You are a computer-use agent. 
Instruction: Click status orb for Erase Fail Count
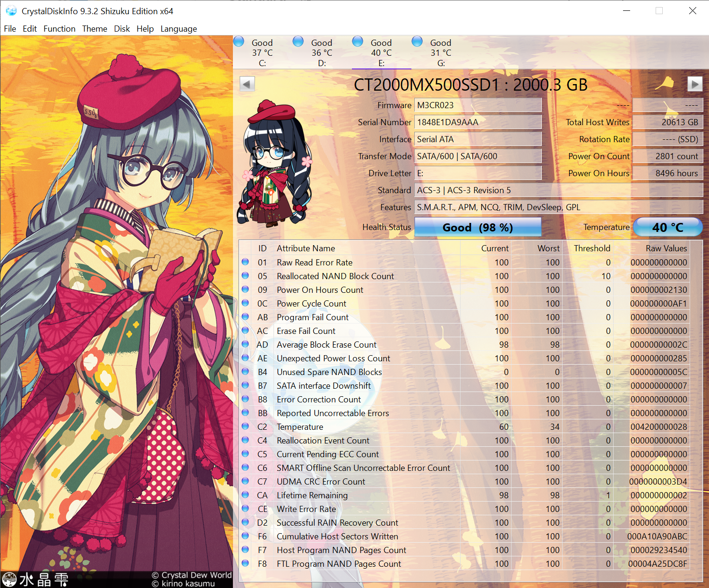(x=245, y=330)
